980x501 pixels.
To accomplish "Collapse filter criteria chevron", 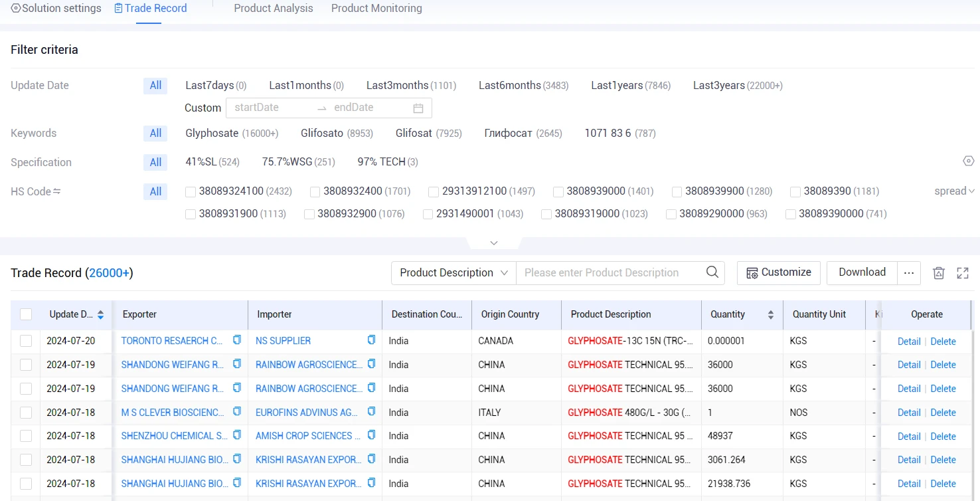I will 494,243.
